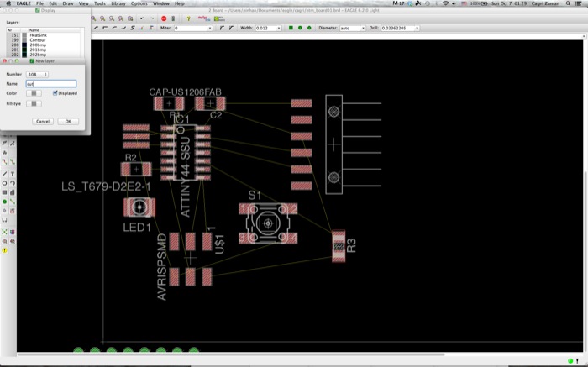Click the Stop command icon
This screenshot has width=588, height=367.
pyautogui.click(x=164, y=18)
